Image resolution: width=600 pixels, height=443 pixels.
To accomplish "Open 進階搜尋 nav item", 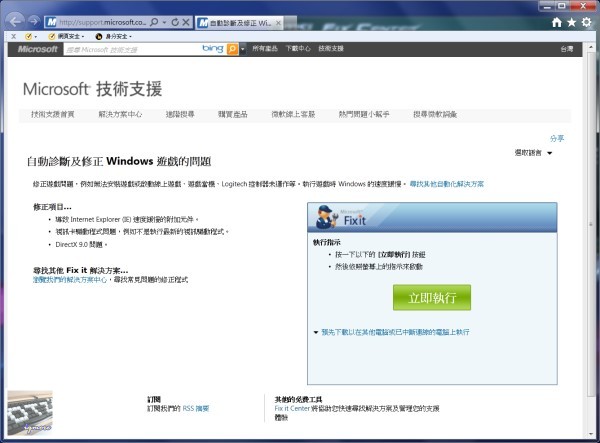I will point(180,114).
